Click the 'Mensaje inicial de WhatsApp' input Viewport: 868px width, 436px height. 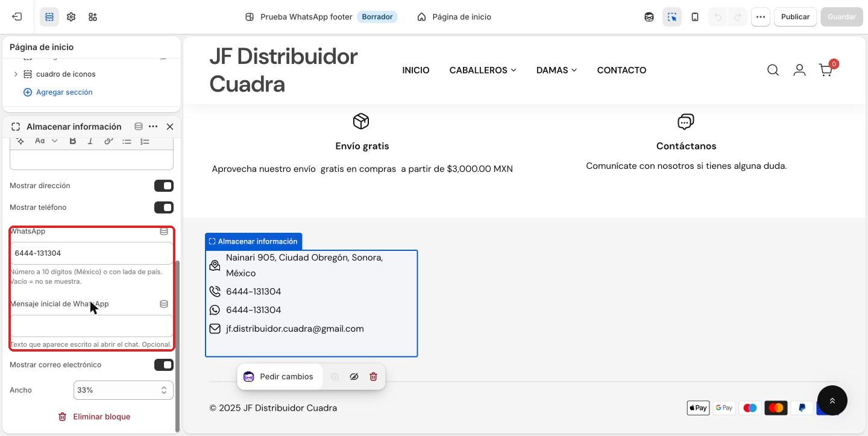92,326
